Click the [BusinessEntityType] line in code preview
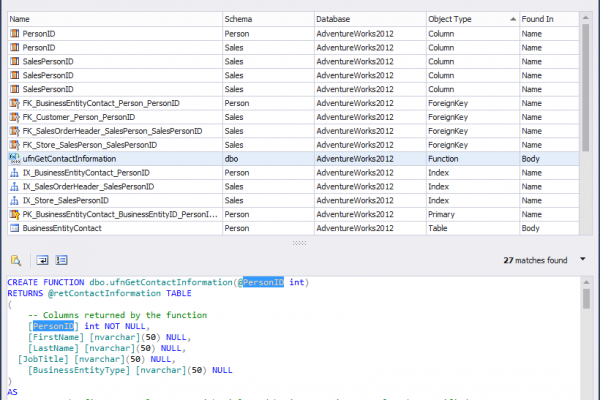This screenshot has height=400, width=600. tap(130, 370)
